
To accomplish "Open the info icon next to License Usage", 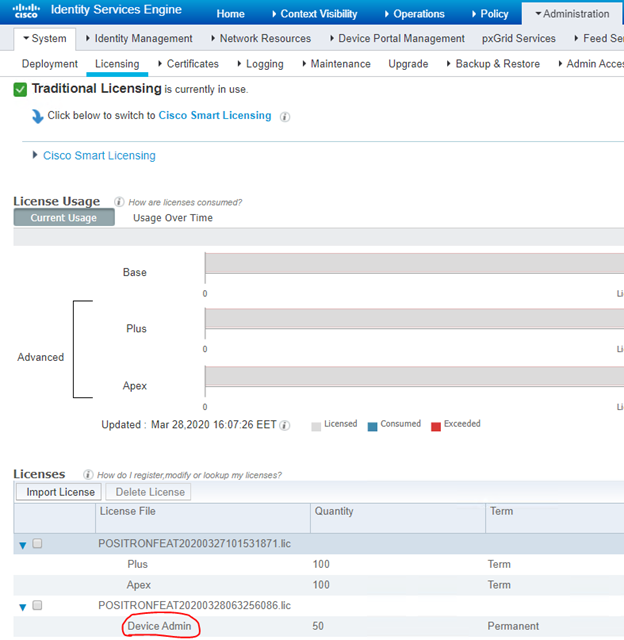I will (119, 202).
